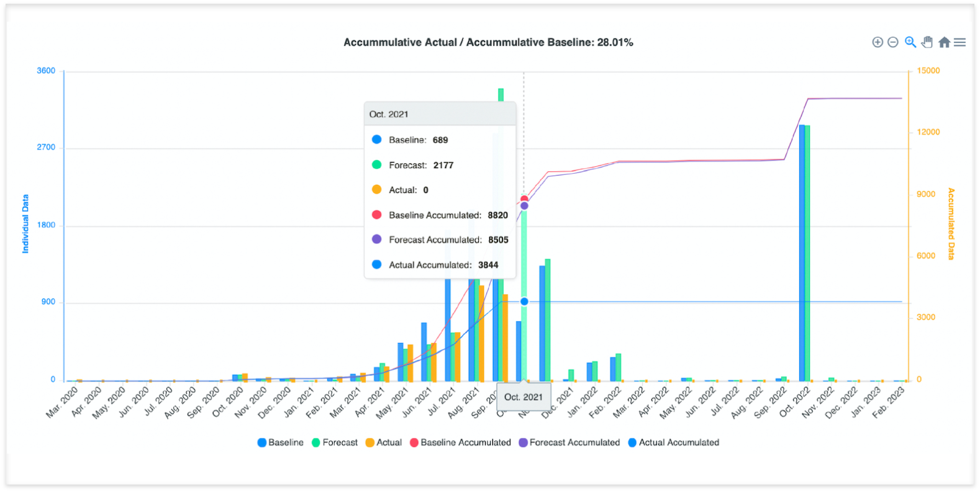Click the zoom out minus icon
This screenshot has width=980, height=492.
(x=892, y=42)
